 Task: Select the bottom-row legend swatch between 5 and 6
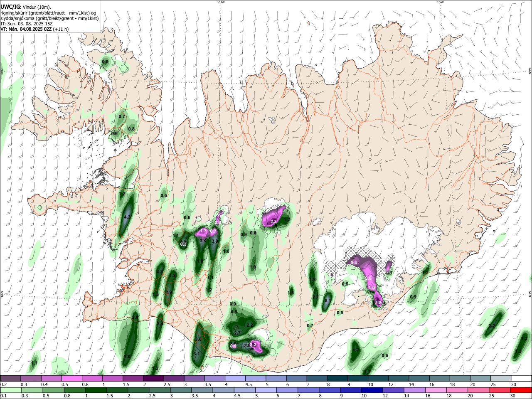tap(266, 390)
